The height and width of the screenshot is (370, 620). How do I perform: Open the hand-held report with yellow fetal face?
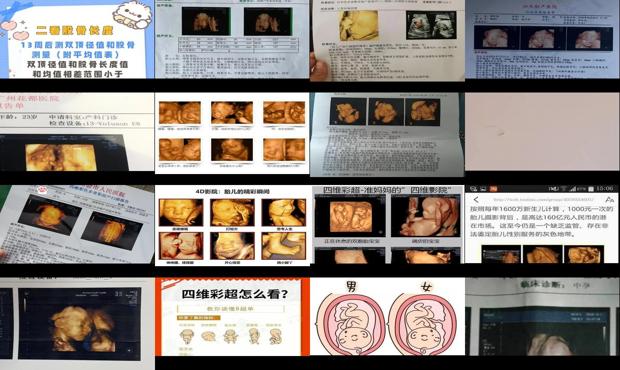click(387, 40)
